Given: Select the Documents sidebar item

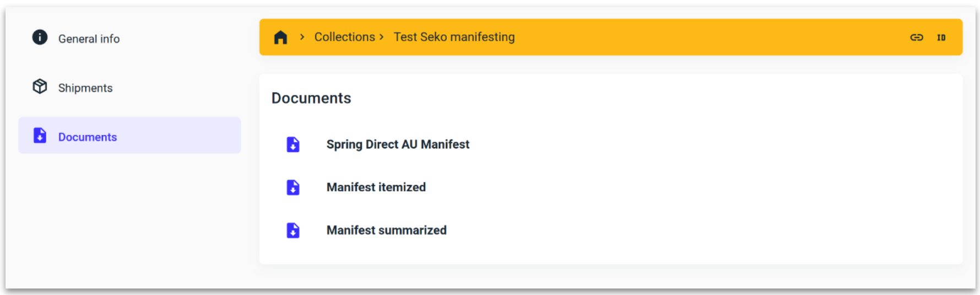Looking at the screenshot, I should (x=88, y=137).
